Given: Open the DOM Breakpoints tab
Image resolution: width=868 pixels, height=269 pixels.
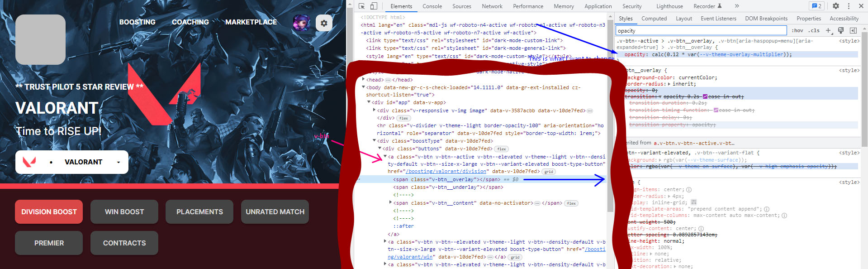Looking at the screenshot, I should coord(766,19).
